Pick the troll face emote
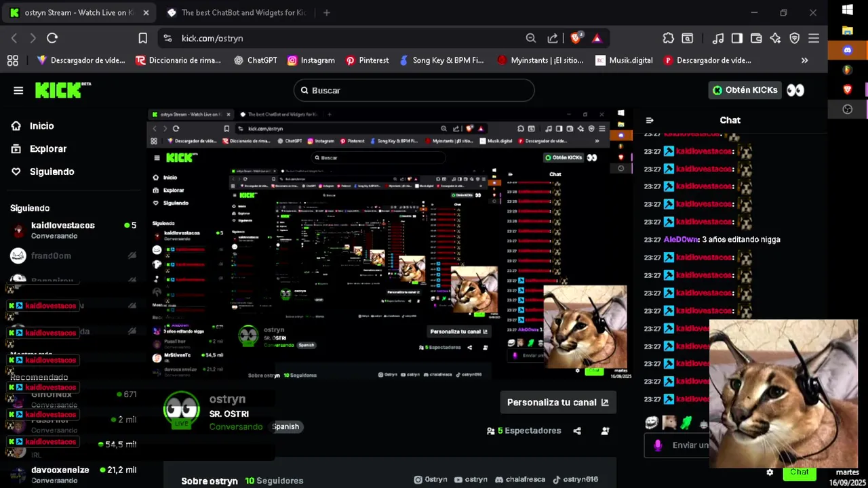Viewport: 868px width, 488px height. tap(652, 422)
